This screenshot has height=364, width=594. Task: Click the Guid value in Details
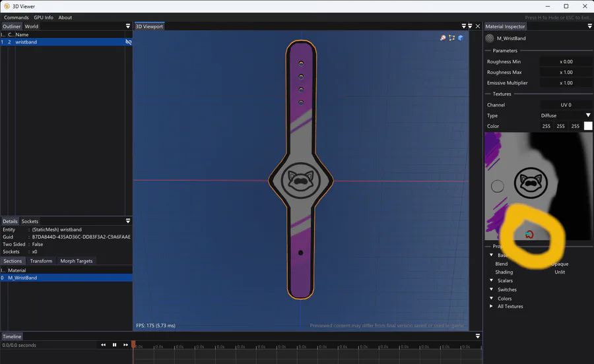[81, 237]
